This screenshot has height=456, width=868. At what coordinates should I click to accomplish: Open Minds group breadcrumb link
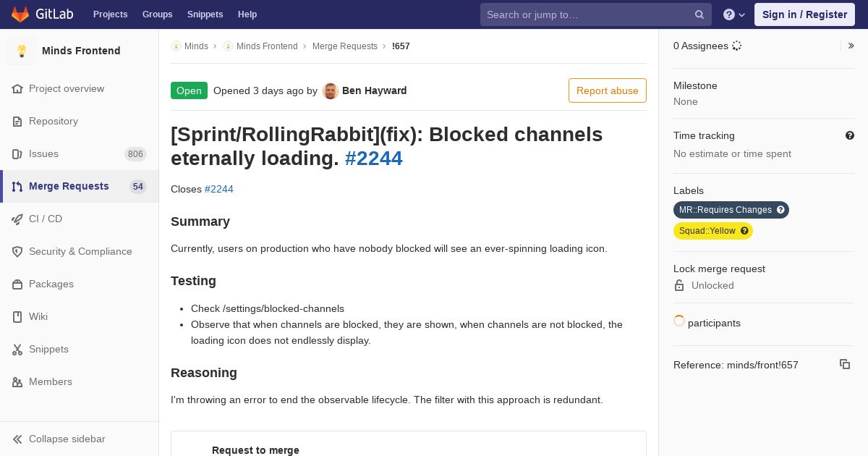pos(196,46)
